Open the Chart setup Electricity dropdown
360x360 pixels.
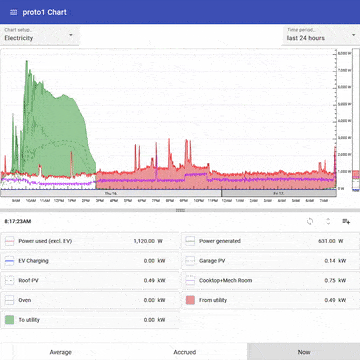(40, 35)
